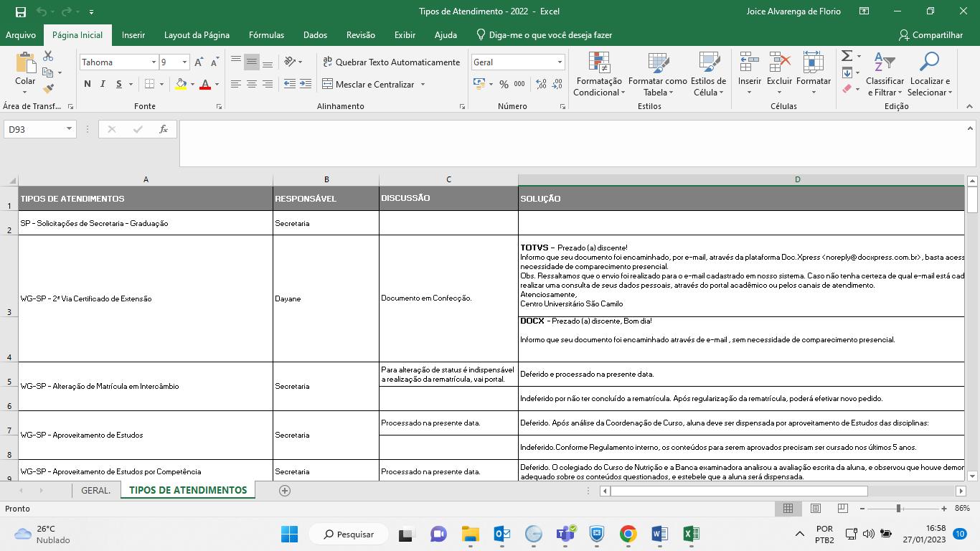Open the Arquivo menu
Screen dimensions: 980x551
coord(21,35)
